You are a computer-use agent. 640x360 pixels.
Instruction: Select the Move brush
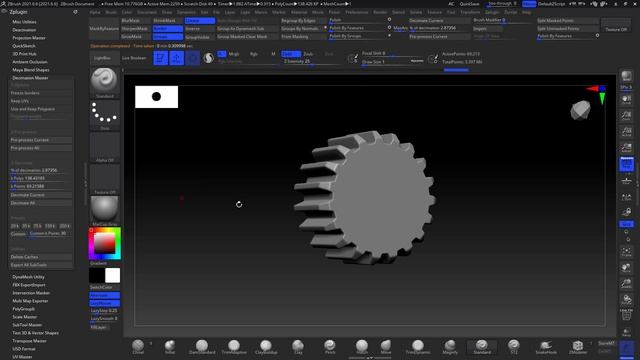(386, 347)
